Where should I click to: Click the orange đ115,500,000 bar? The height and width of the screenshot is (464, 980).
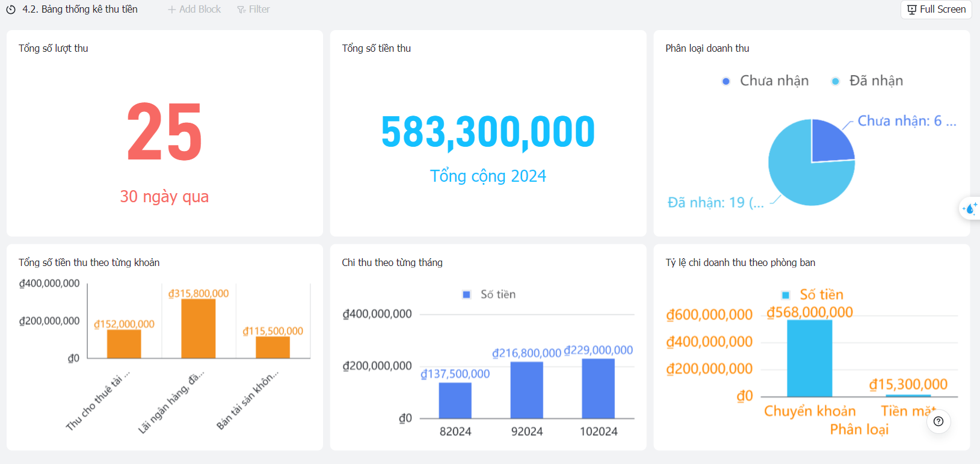coord(273,347)
